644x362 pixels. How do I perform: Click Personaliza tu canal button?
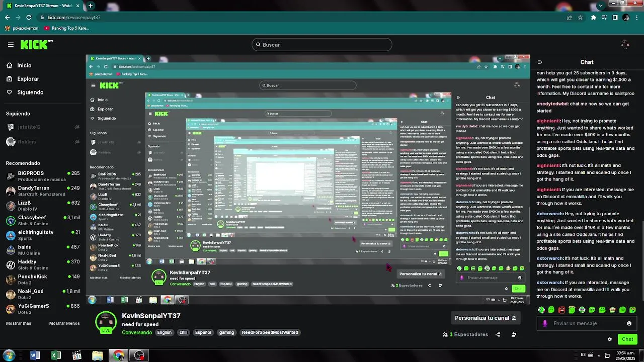click(485, 318)
